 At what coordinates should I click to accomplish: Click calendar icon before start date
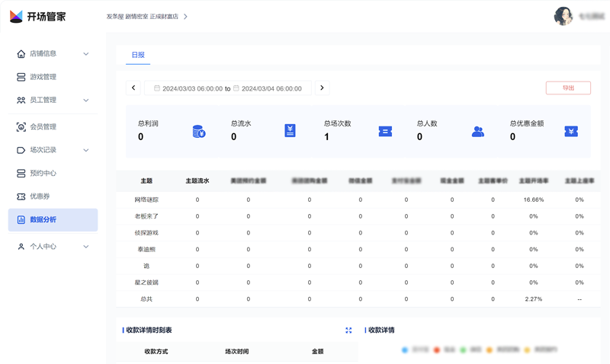coord(157,88)
